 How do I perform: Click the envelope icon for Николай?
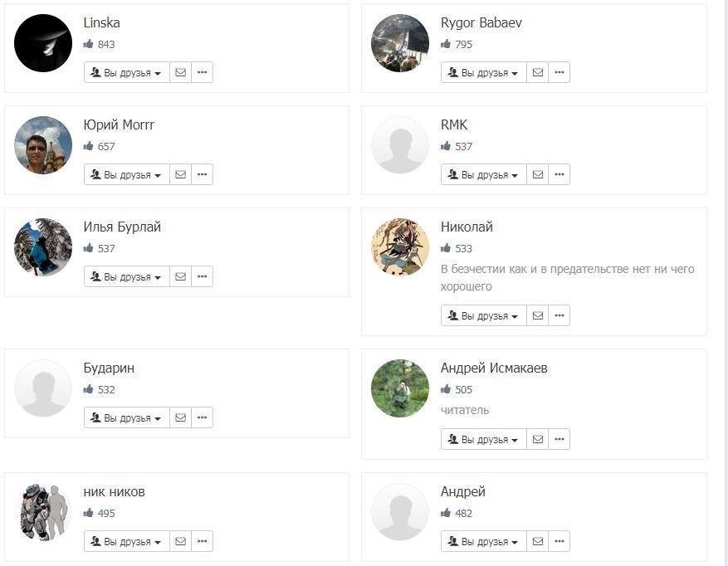point(537,315)
